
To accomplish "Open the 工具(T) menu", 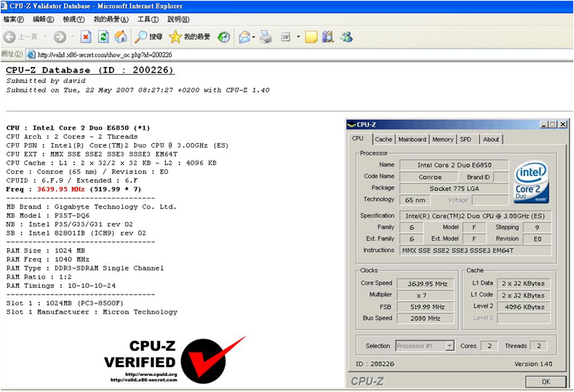I will point(148,19).
